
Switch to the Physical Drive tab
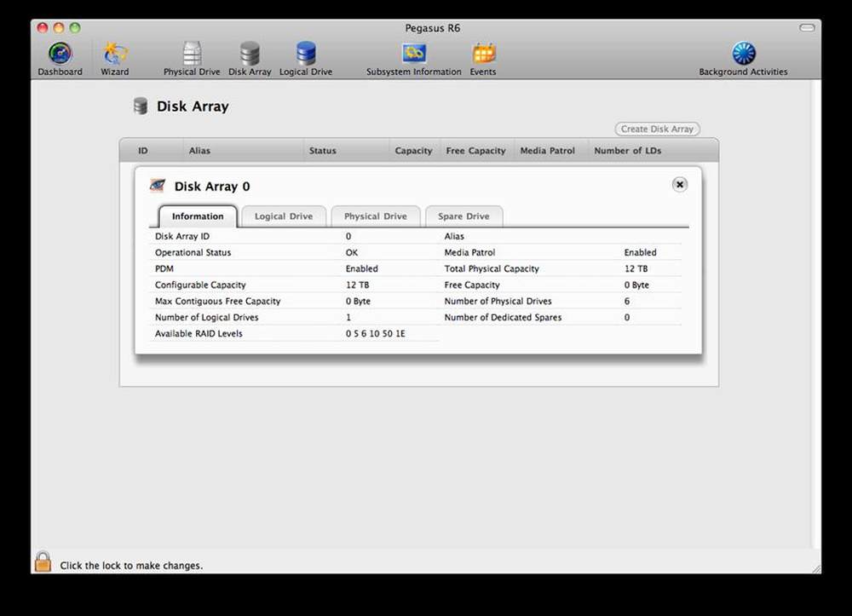pyautogui.click(x=376, y=216)
